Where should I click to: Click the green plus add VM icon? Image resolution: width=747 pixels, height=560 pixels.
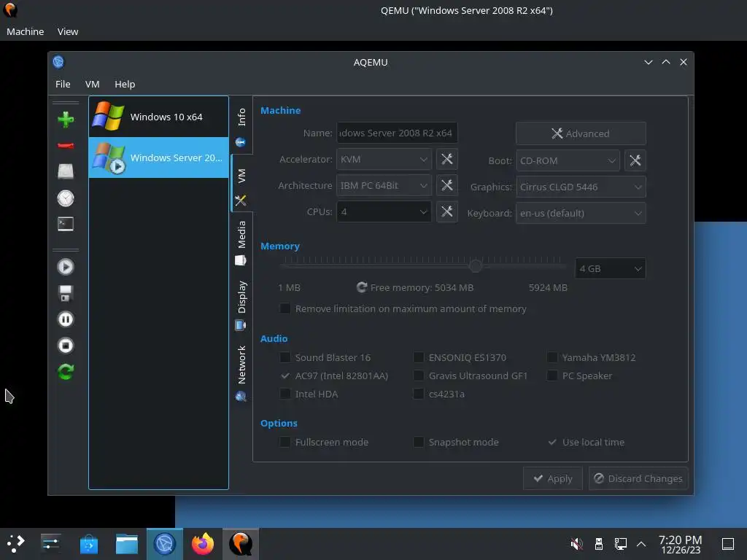(x=66, y=119)
